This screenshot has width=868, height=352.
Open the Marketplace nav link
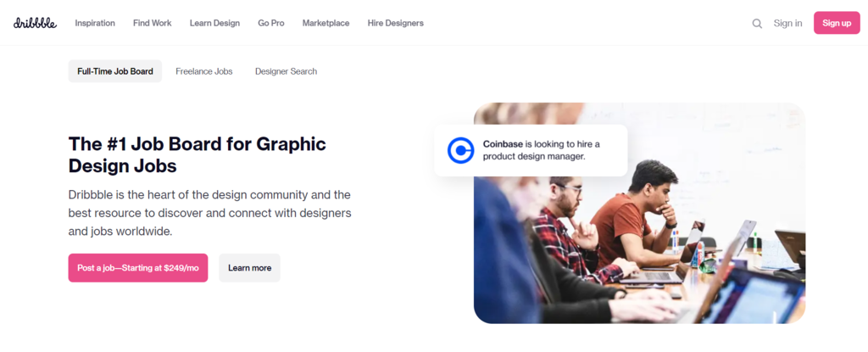[325, 23]
